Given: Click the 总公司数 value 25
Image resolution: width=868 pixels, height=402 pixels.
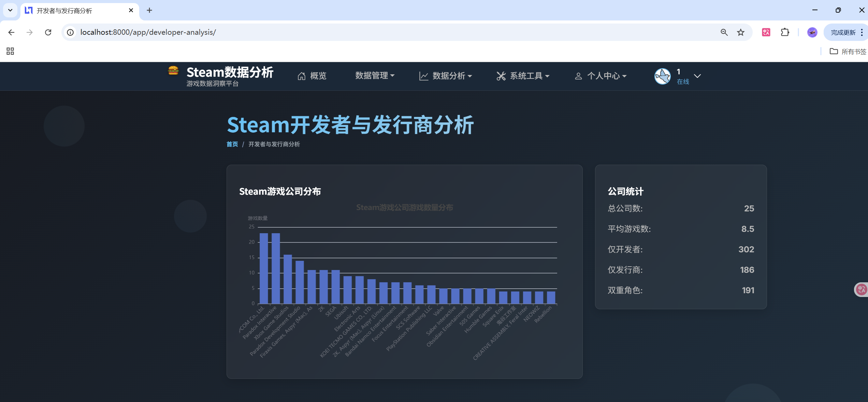Looking at the screenshot, I should coord(749,208).
